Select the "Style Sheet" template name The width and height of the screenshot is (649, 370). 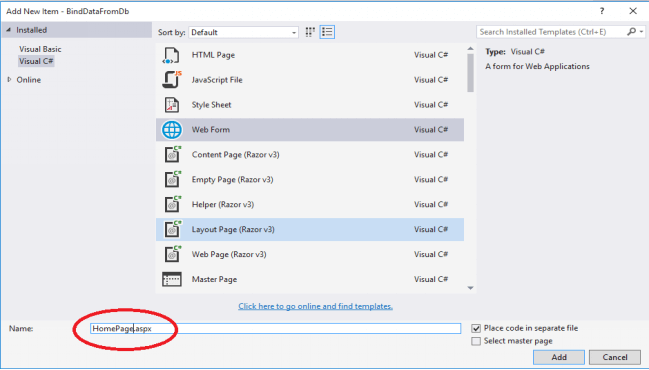[x=211, y=105]
